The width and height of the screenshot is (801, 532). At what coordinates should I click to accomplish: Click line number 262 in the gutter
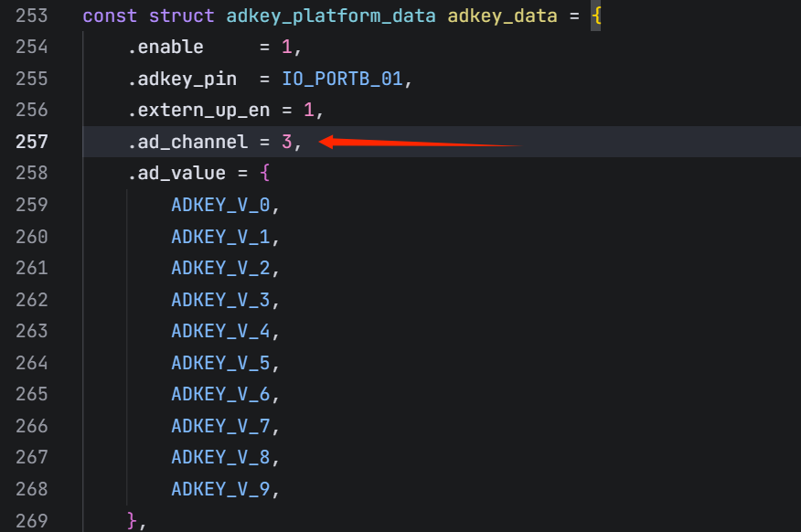(x=32, y=300)
